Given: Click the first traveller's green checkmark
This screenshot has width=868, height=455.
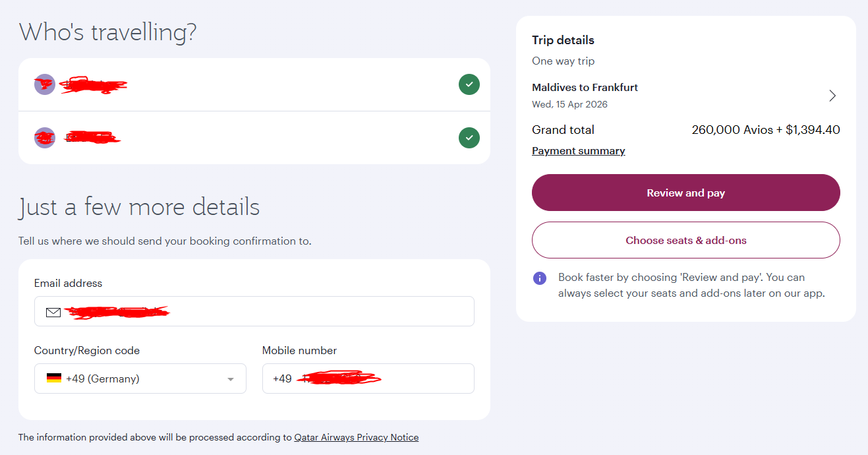Looking at the screenshot, I should click(x=469, y=84).
